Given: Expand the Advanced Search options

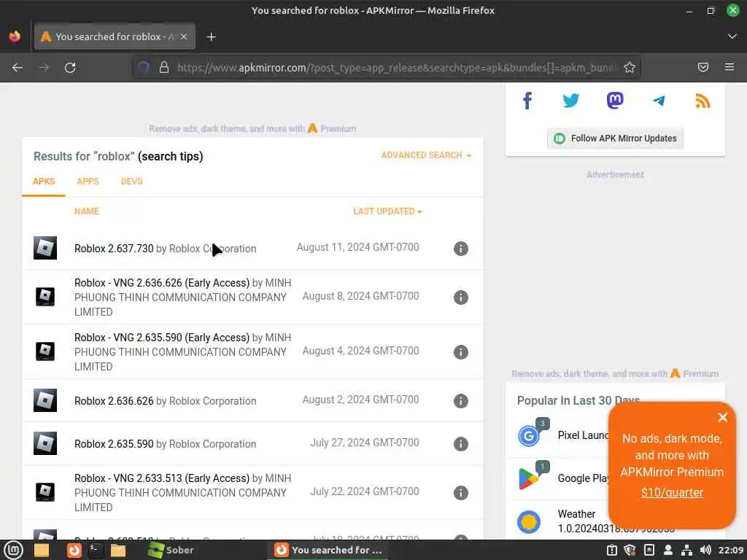Looking at the screenshot, I should pos(426,155).
